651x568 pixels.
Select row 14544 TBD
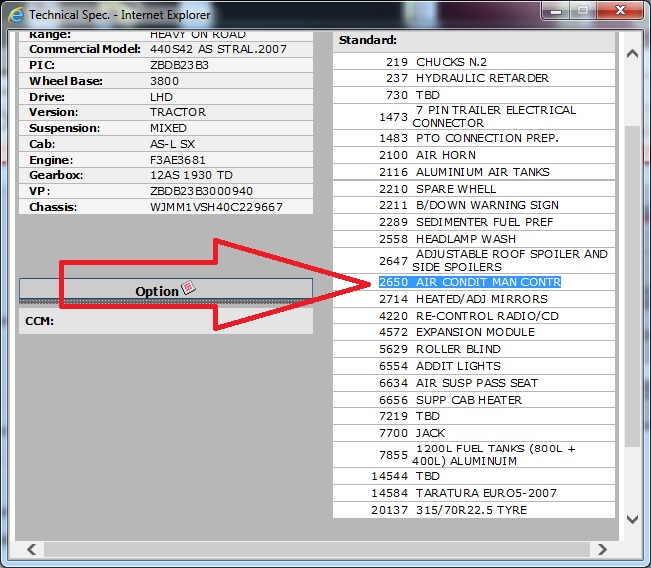tap(474, 476)
